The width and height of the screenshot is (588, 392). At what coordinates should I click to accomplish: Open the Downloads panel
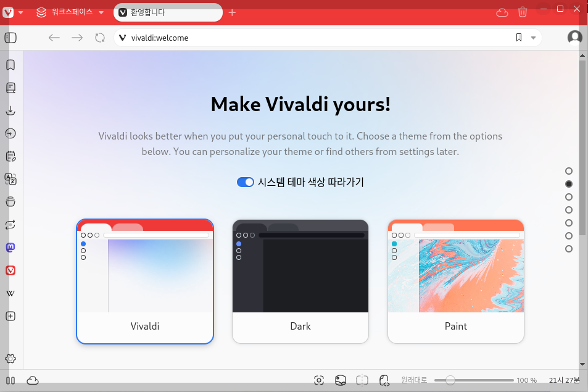point(10,111)
